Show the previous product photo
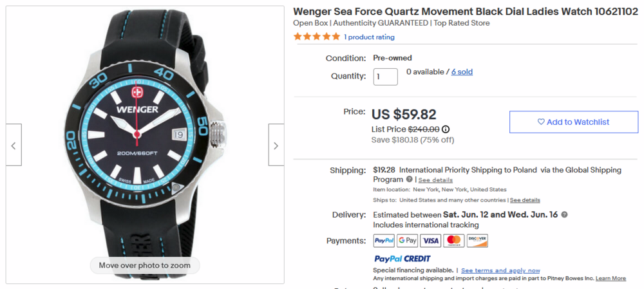The width and height of the screenshot is (644, 289). 14,145
